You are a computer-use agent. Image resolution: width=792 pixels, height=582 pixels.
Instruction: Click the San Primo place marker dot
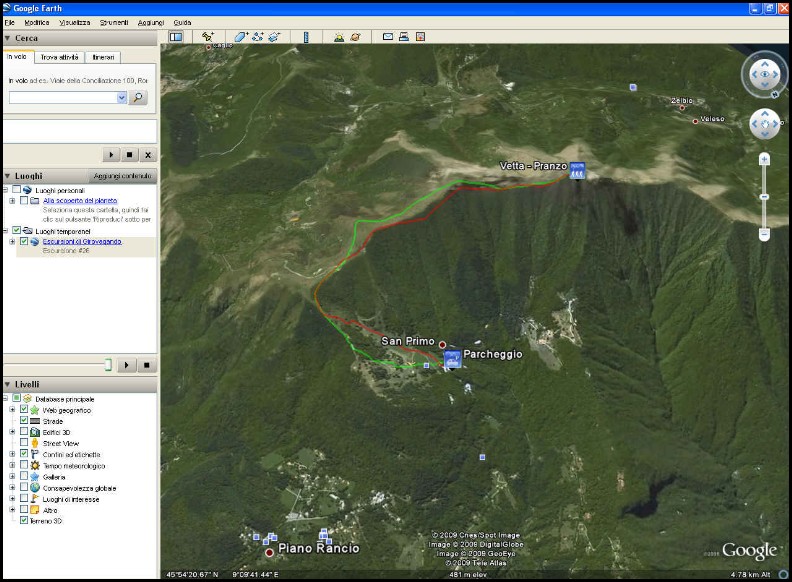[x=442, y=345]
